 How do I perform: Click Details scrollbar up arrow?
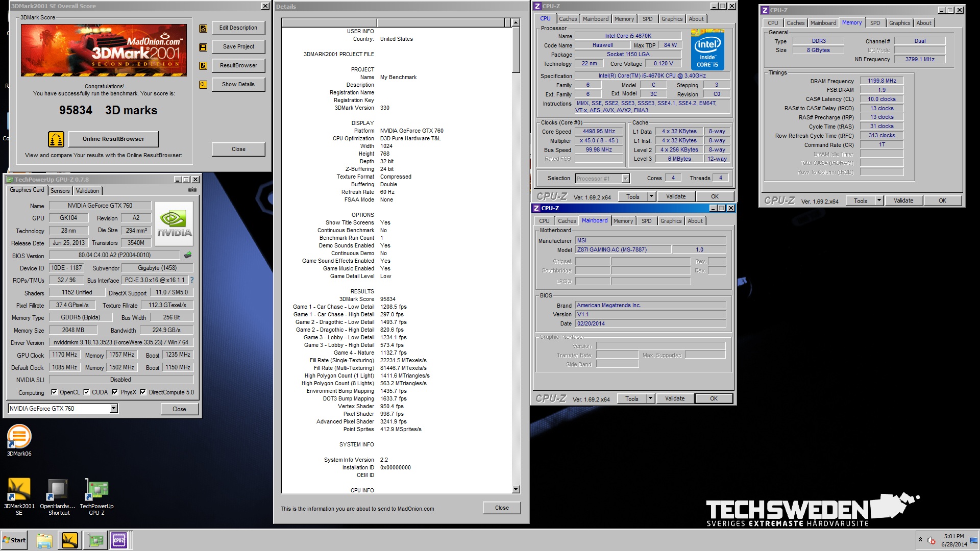(x=516, y=22)
